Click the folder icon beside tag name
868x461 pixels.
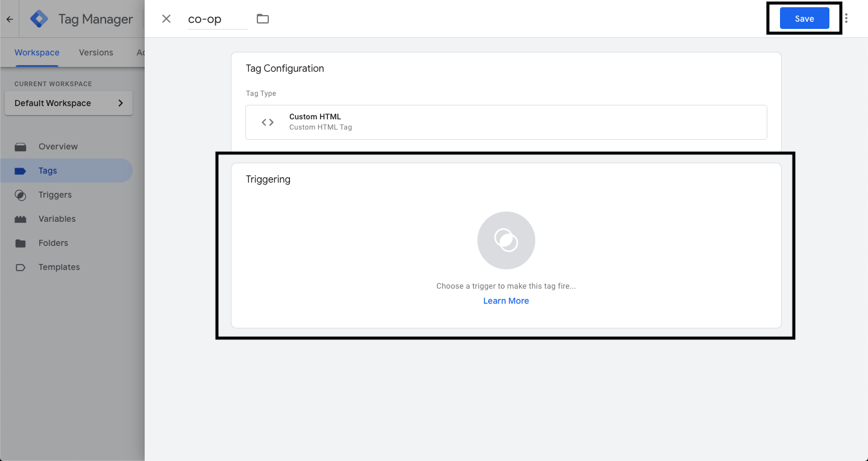[263, 19]
